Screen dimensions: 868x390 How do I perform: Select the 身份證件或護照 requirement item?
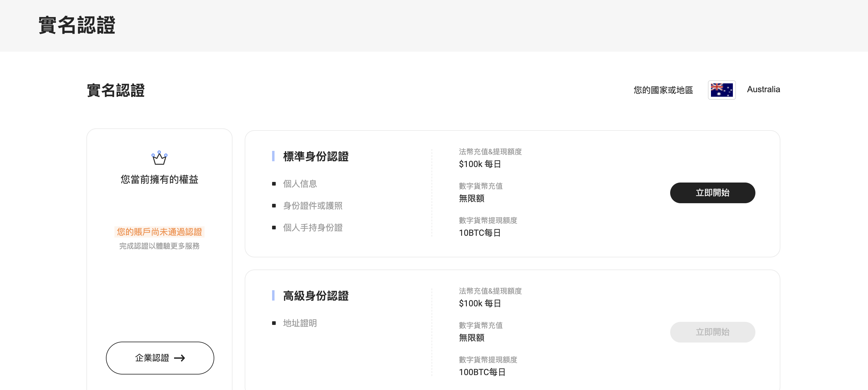[x=312, y=205]
